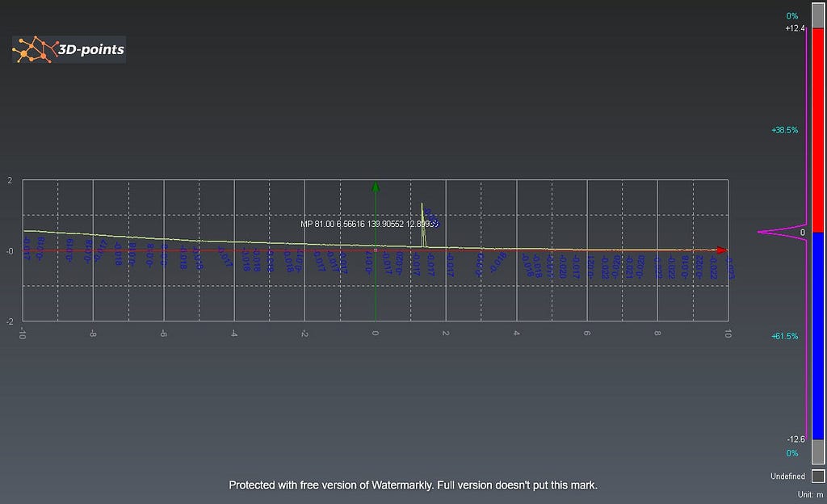Screen dimensions: 827x504
Task: Click the 0 midpoint label beside color scale
Action: [803, 232]
